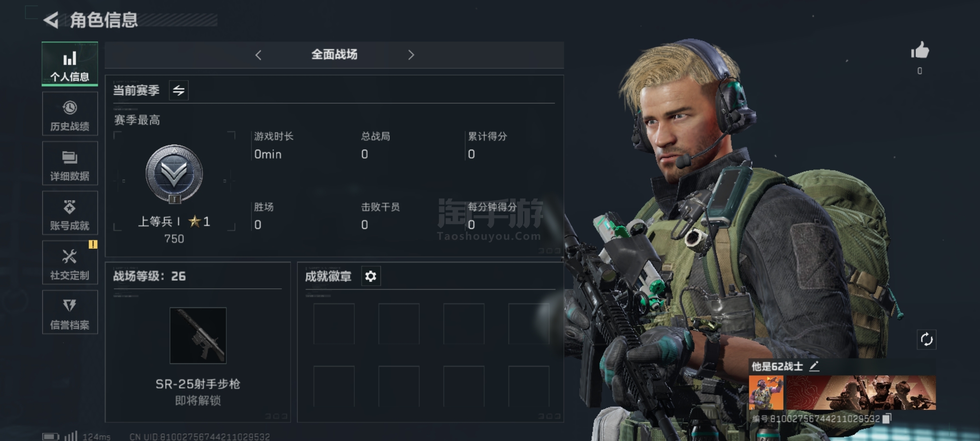Switch to next mode with right chevron
The height and width of the screenshot is (441, 980).
[411, 55]
